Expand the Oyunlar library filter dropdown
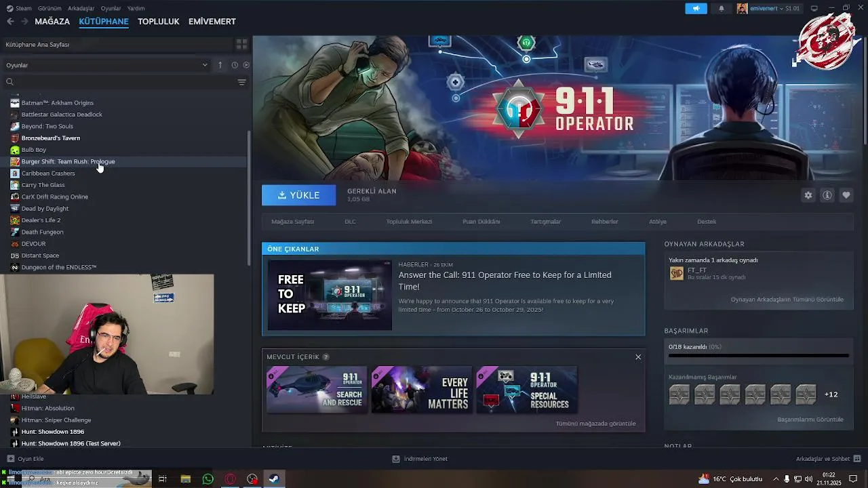This screenshot has height=488, width=868. pos(106,65)
